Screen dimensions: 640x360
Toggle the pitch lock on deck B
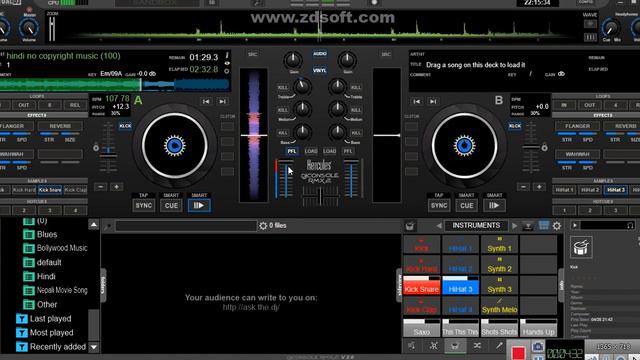coord(544,148)
